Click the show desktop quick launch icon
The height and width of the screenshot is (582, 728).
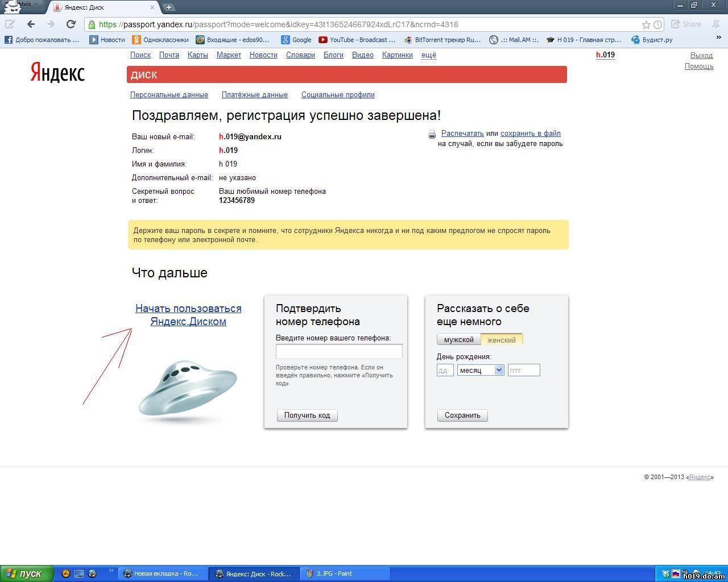click(79, 574)
